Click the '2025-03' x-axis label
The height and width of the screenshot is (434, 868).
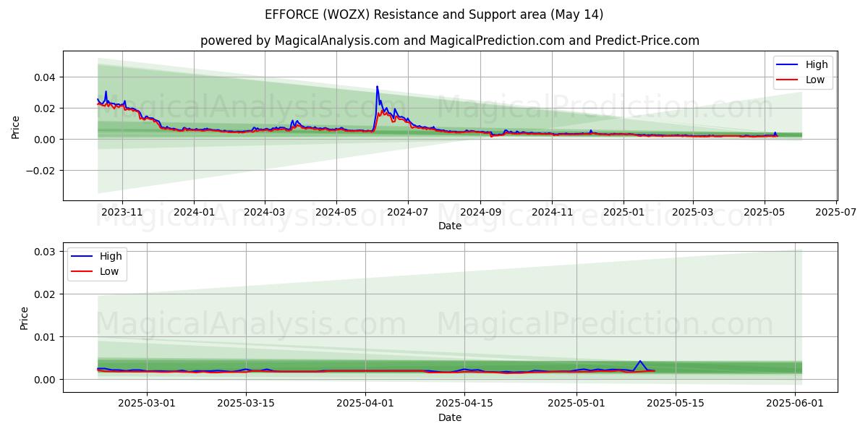693,212
